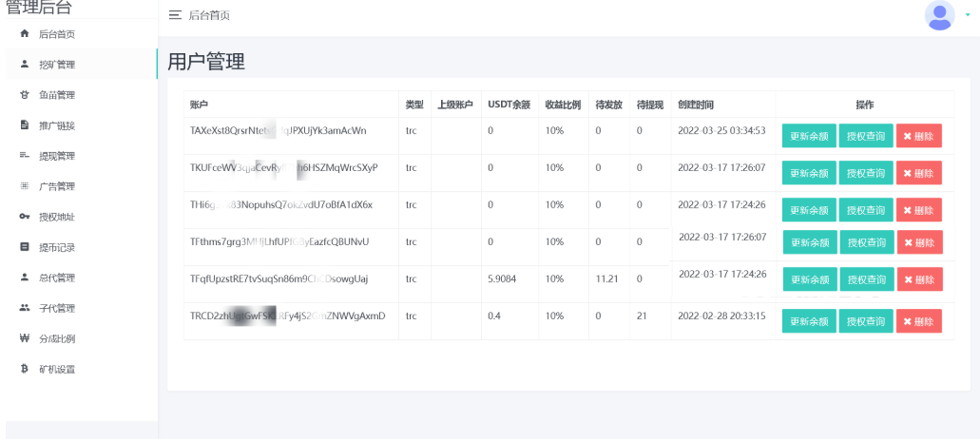Click 更新余额 for account TAXeXst8
The width and height of the screenshot is (980, 441).
point(809,136)
